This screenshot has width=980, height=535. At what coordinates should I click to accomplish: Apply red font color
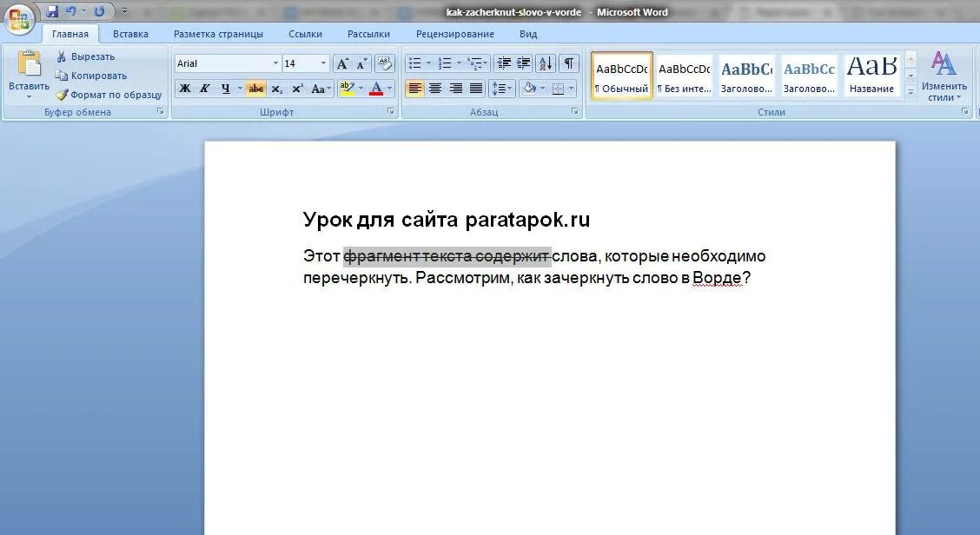click(x=376, y=89)
